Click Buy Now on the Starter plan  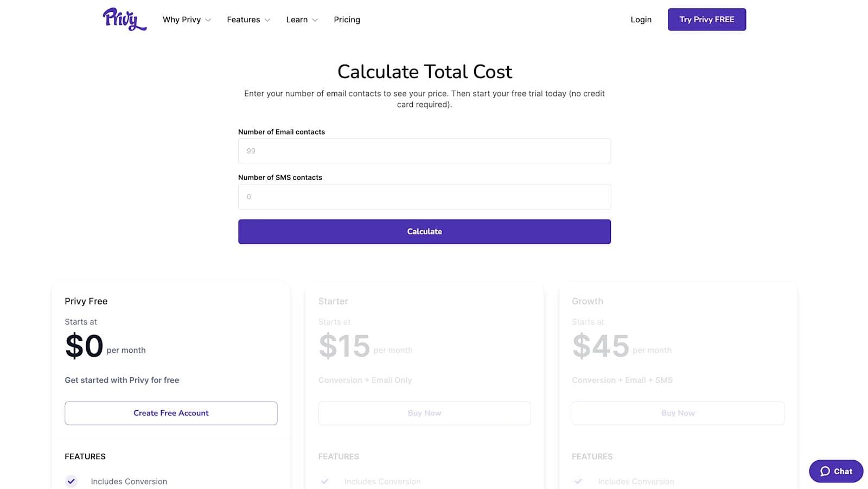click(424, 413)
